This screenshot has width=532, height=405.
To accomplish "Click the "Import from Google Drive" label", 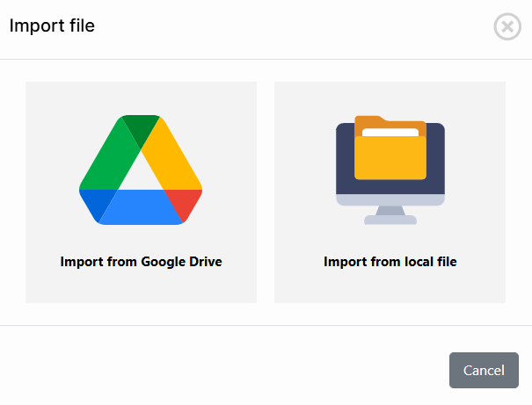I will tap(141, 262).
